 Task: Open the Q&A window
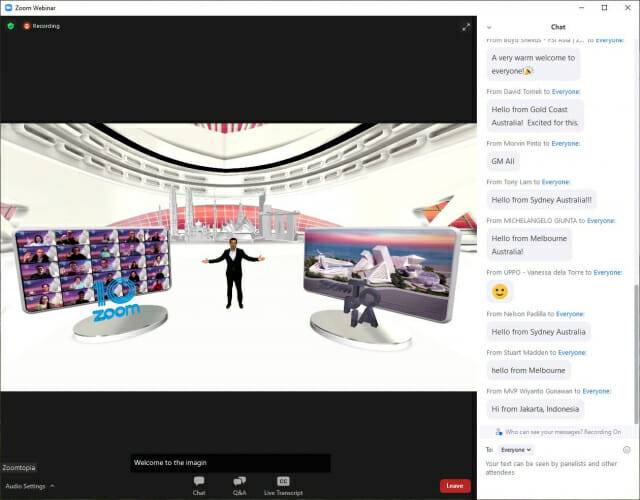pyautogui.click(x=240, y=485)
